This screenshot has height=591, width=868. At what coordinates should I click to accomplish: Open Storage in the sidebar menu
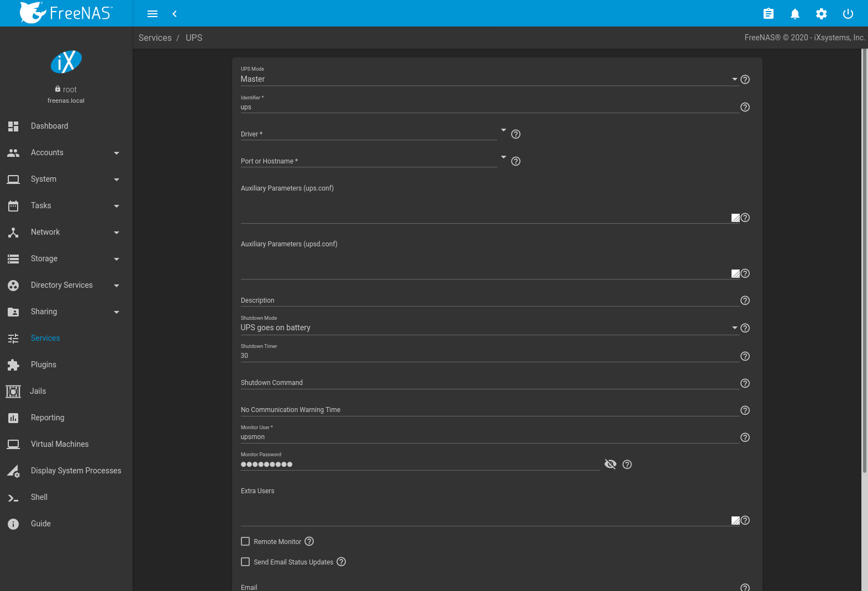pyautogui.click(x=44, y=258)
